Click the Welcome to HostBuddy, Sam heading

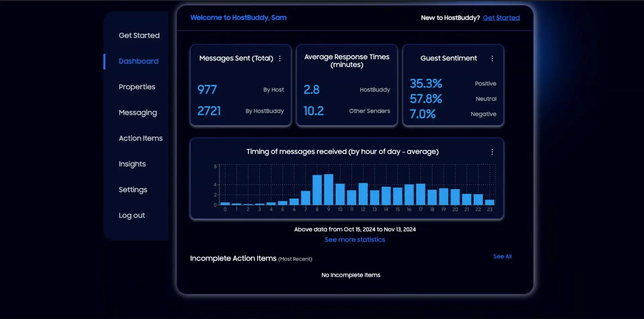[238, 17]
